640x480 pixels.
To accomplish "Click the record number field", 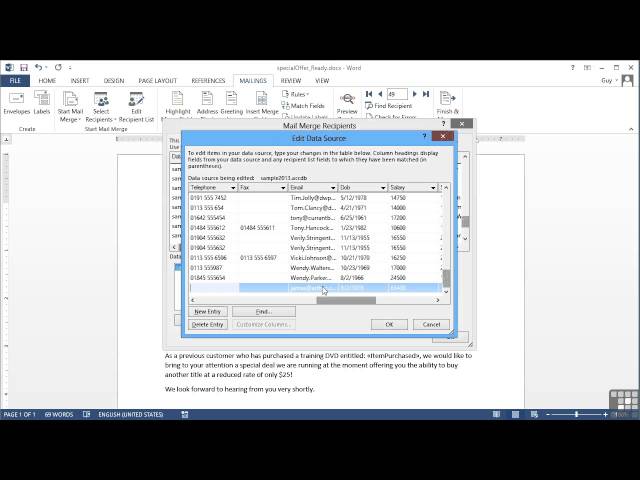I will 397,94.
